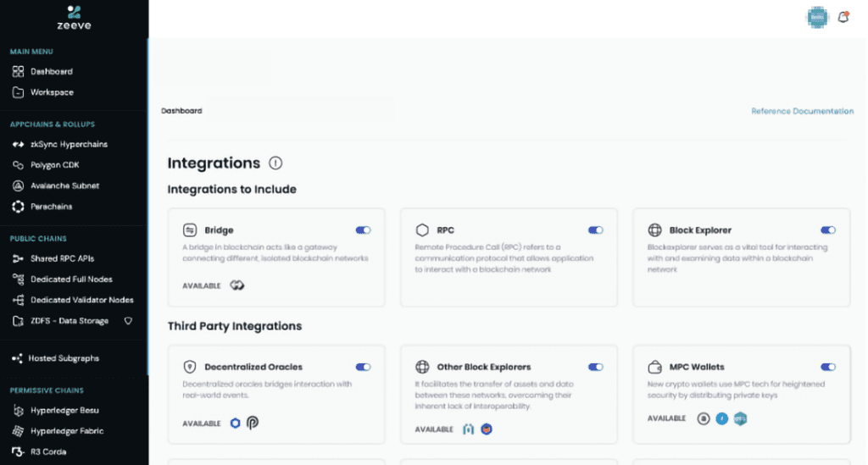The width and height of the screenshot is (868, 465).
Task: Click the Third Party Integrations heading
Action: pos(235,326)
